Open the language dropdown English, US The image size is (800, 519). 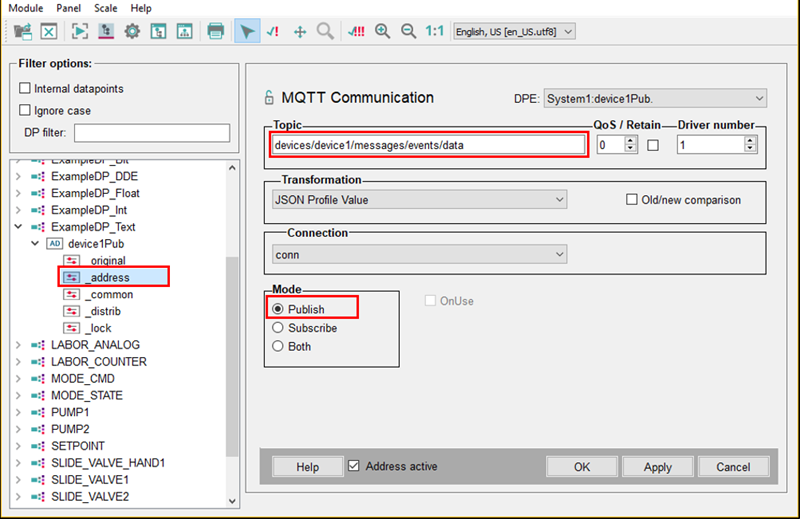[x=514, y=32]
